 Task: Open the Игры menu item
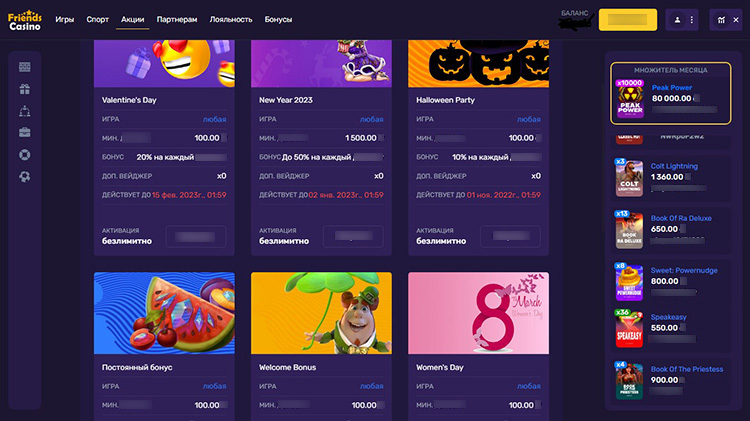[x=65, y=20]
